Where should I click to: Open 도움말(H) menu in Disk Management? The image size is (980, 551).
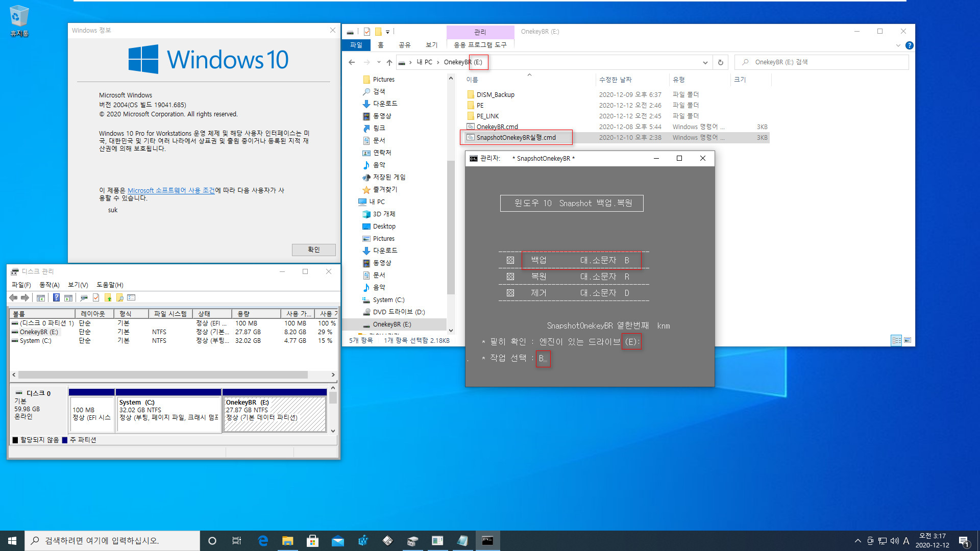coord(110,285)
